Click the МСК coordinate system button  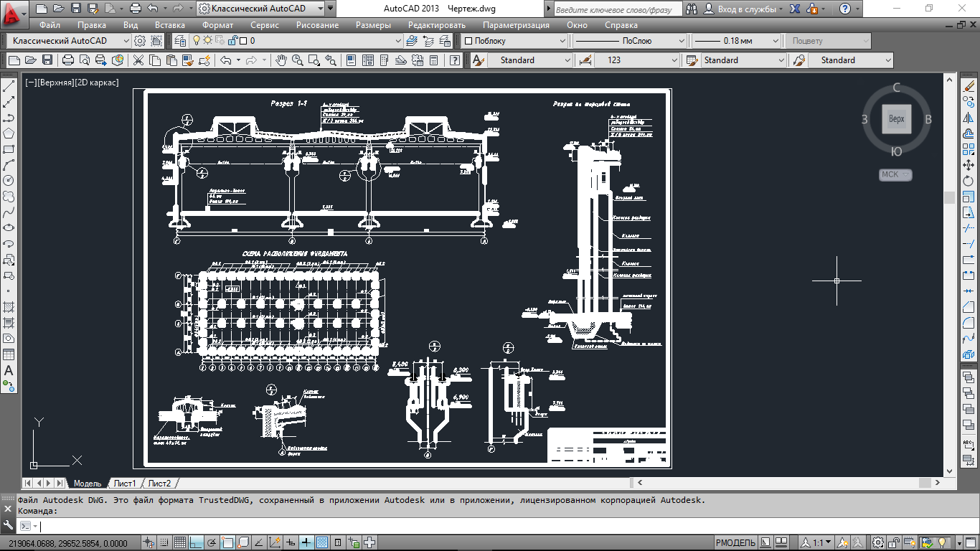(895, 174)
